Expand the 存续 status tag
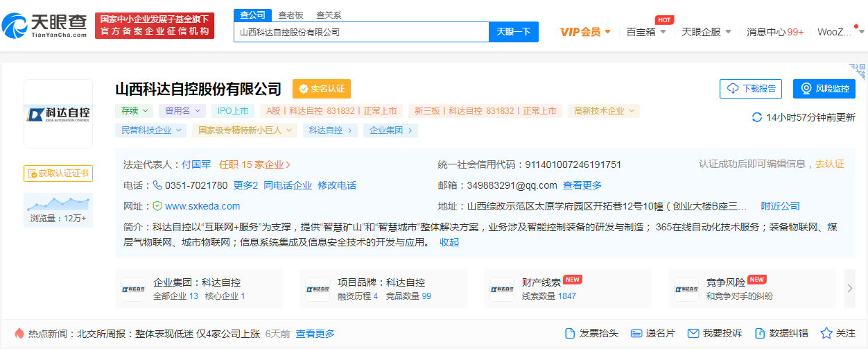 click(134, 111)
